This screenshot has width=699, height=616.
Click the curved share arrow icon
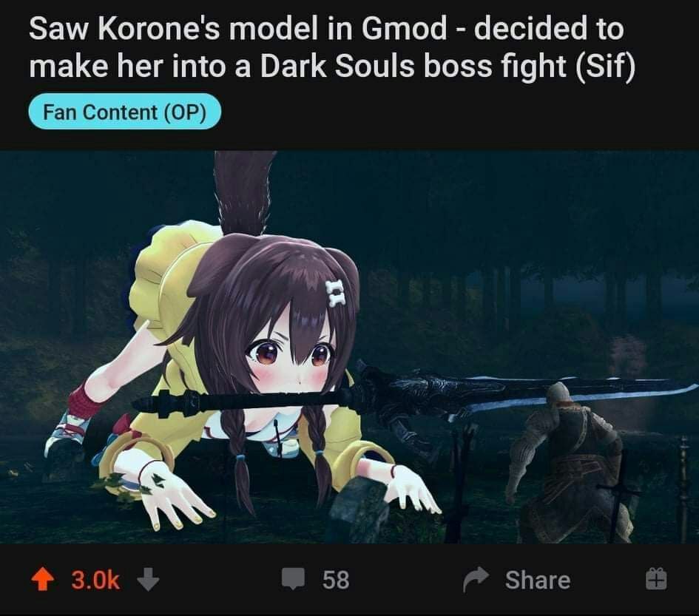point(476,579)
